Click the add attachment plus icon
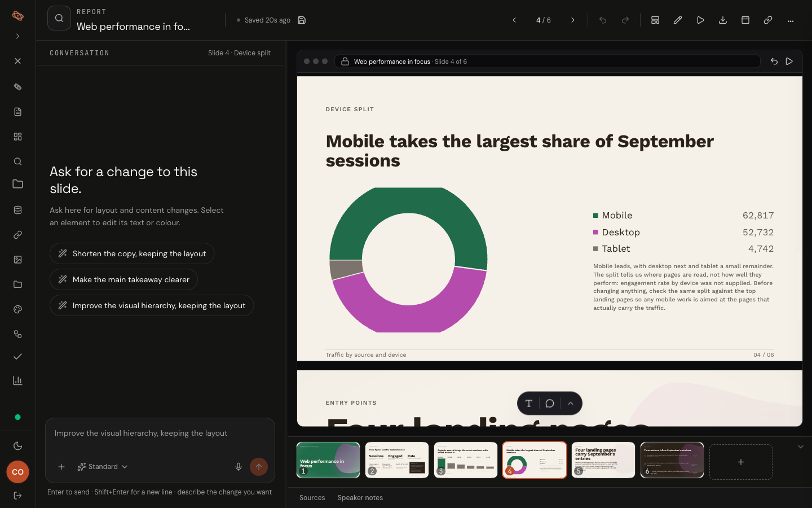The image size is (812, 508). pyautogui.click(x=61, y=467)
